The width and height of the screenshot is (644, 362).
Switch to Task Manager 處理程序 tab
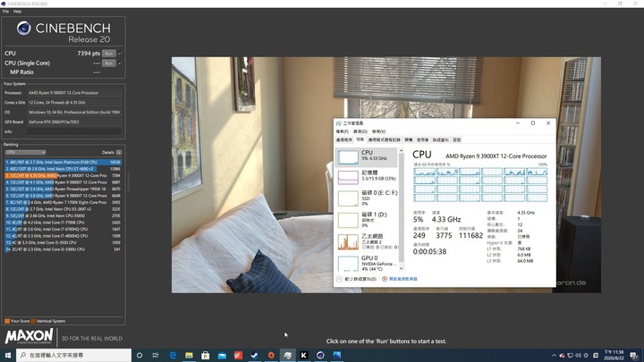point(344,140)
